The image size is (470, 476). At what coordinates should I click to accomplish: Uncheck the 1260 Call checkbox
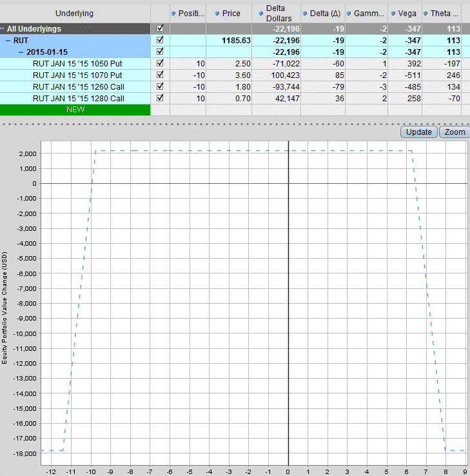click(160, 86)
